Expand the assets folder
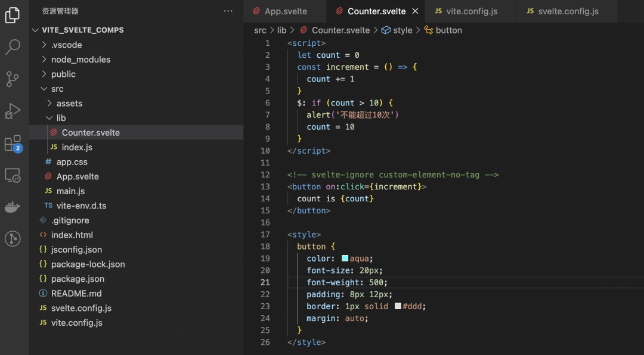Image resolution: width=644 pixels, height=355 pixels. click(x=136, y=104)
